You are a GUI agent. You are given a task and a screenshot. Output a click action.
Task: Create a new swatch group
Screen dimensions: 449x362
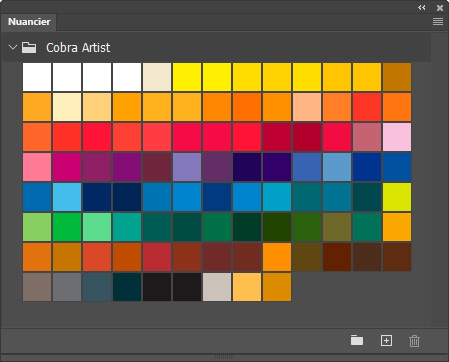tap(357, 340)
